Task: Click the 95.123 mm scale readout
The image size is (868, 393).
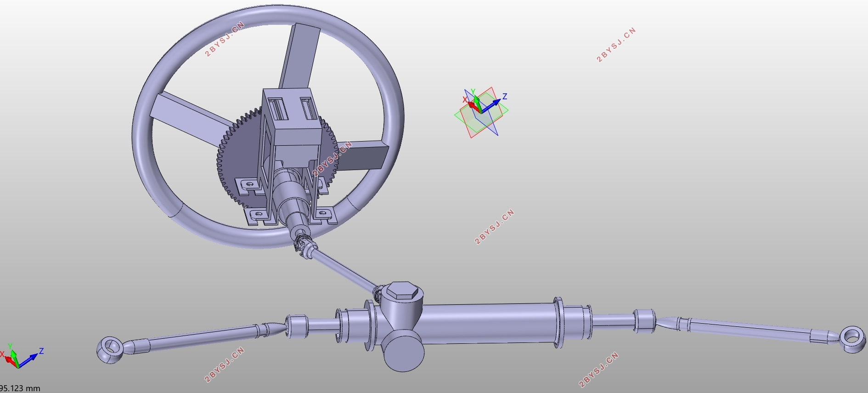Action: point(20,388)
